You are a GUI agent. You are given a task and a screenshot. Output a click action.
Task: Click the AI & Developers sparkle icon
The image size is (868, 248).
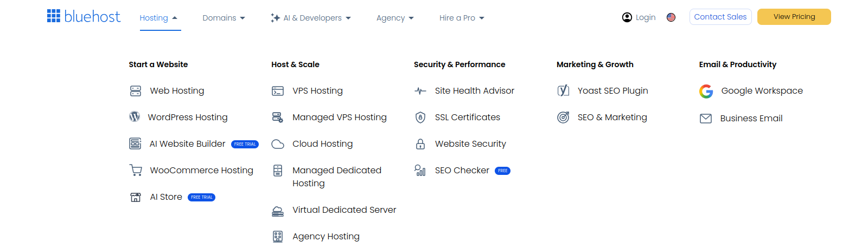coord(275,18)
